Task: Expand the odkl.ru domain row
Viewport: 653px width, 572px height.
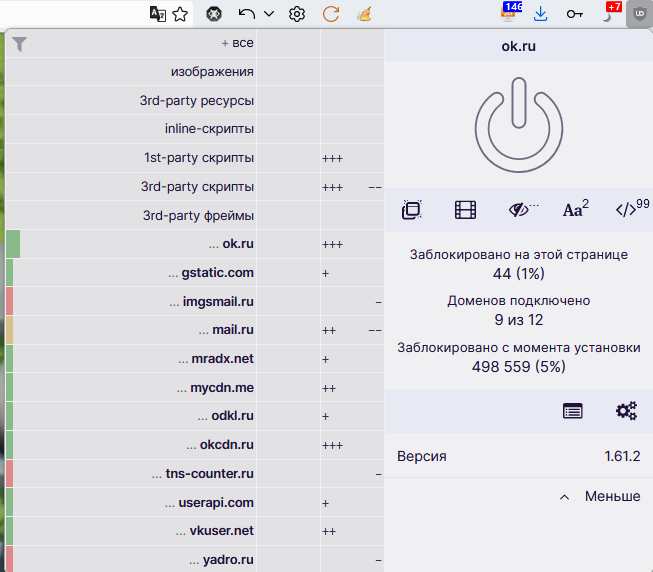Action: (x=131, y=416)
